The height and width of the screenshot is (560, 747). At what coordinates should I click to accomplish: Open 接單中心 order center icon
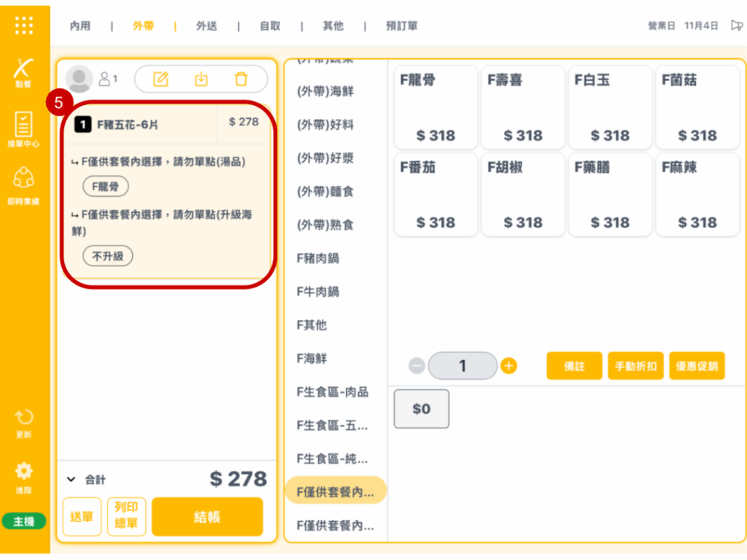tap(24, 129)
